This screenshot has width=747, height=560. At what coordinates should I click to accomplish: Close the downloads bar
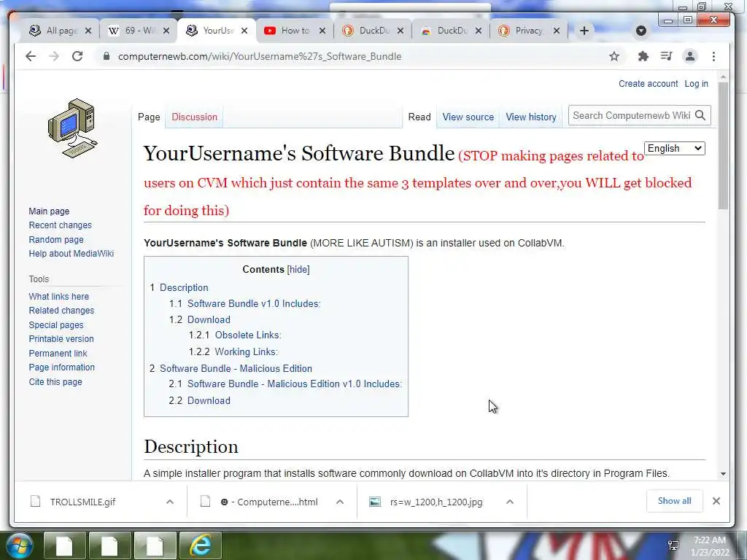(716, 501)
